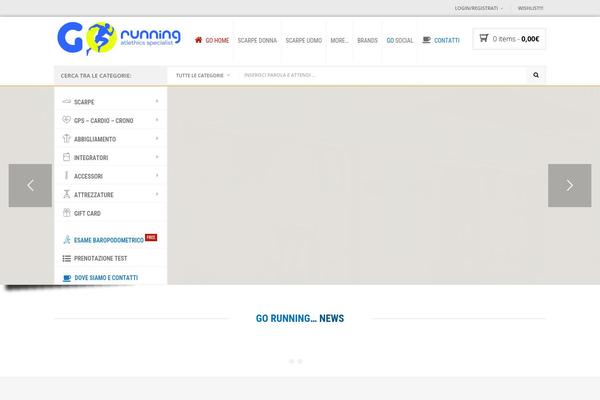Click the bottle icon beside Integratori

pyautogui.click(x=67, y=157)
